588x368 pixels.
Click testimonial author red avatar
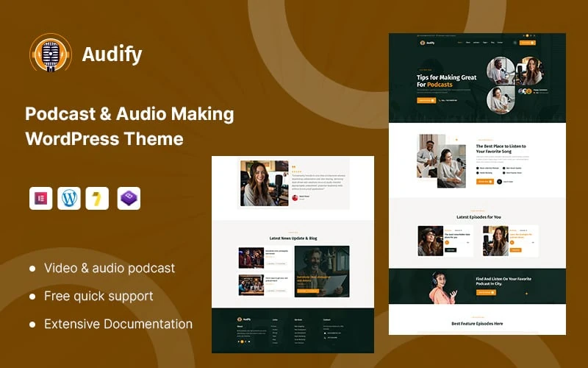coord(295,197)
